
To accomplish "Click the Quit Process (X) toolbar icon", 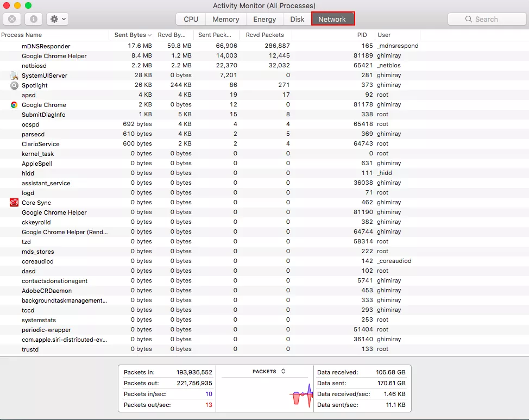I will (12, 19).
